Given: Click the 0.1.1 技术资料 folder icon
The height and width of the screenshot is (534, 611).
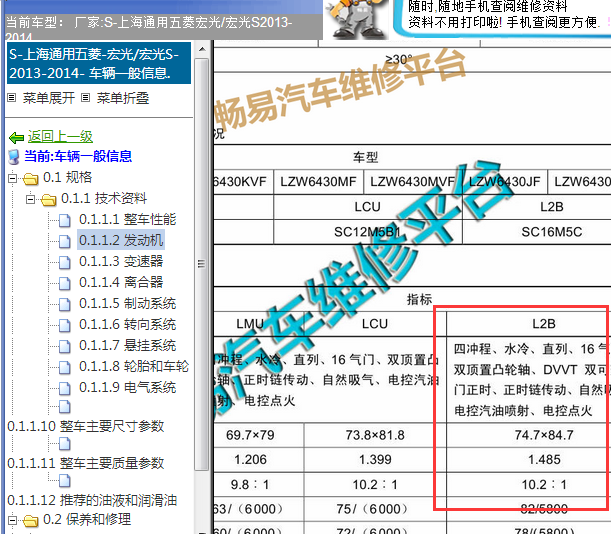Looking at the screenshot, I should click(x=48, y=200).
